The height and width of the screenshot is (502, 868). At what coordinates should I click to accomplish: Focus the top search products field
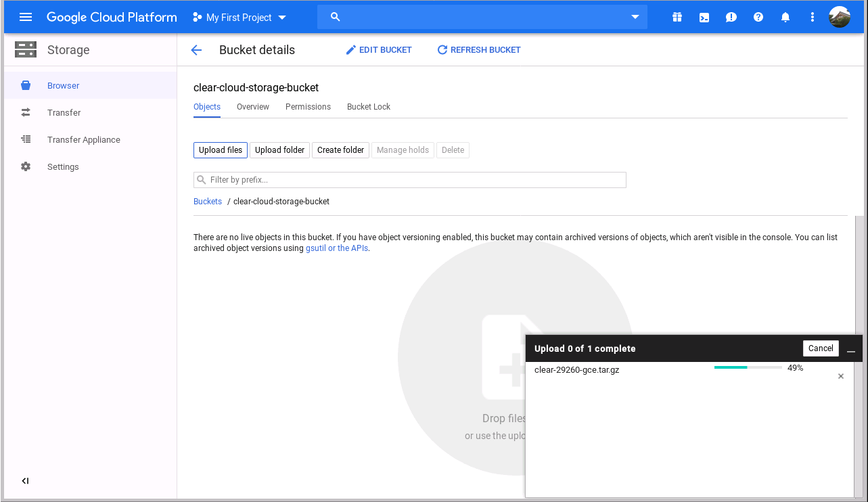tap(482, 18)
